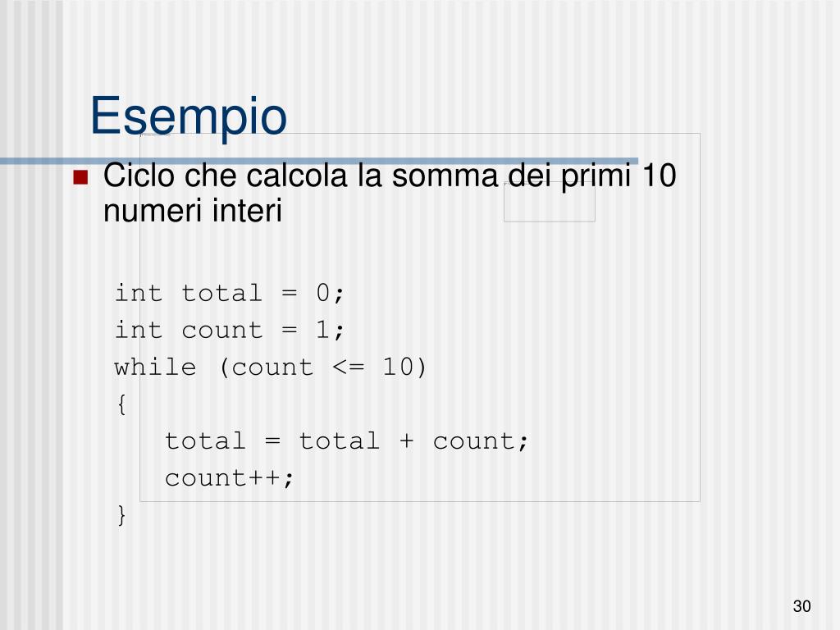Click the 'while (count <= 10)' line

pos(271,367)
